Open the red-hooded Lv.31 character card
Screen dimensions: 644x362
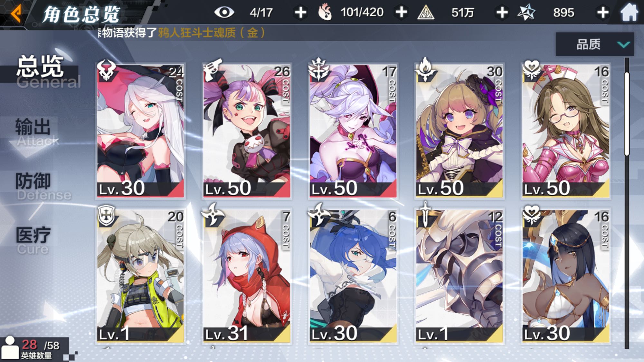pyautogui.click(x=247, y=276)
